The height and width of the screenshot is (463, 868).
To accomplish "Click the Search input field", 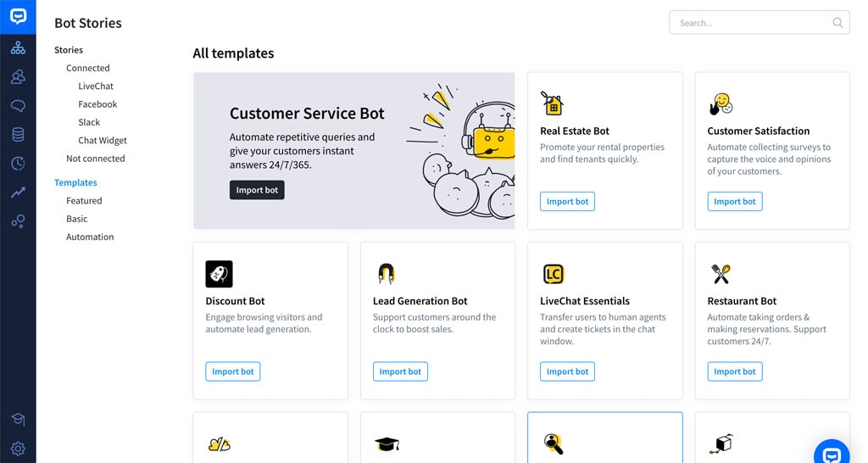I will coord(750,23).
